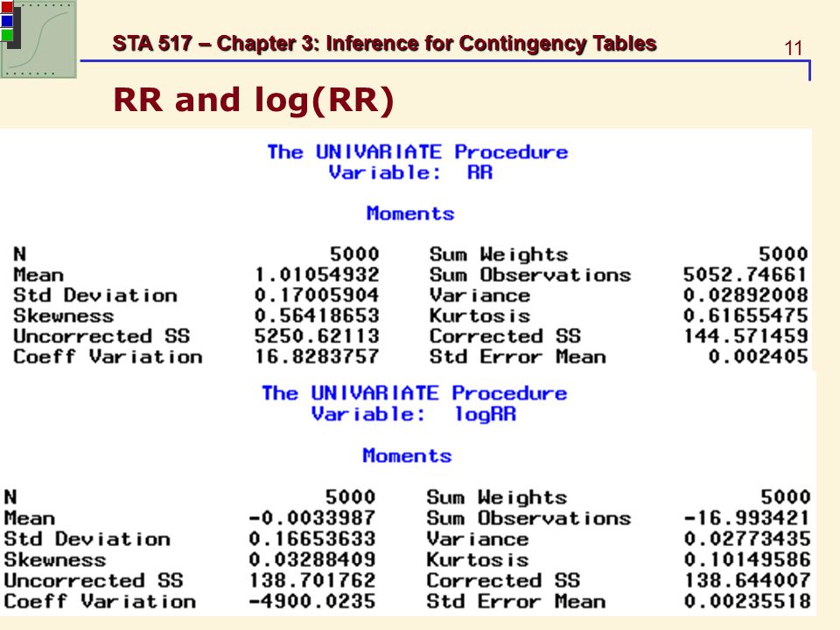
Task: Click RR mean value 1.01054932
Action: click(317, 275)
